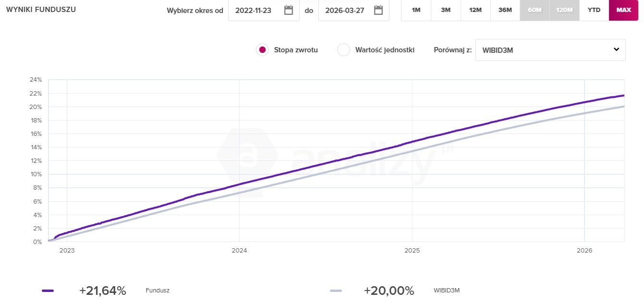Select the Wartość jednostki radio button
644x303 pixels.
[343, 50]
